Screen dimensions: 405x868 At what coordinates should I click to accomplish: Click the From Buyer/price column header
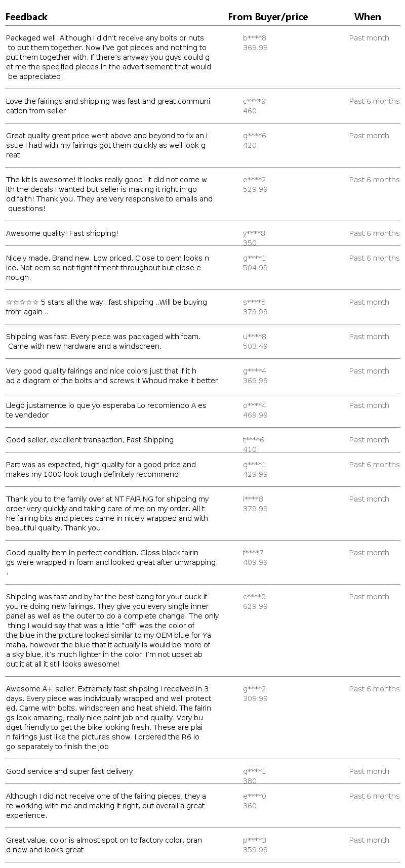(x=268, y=17)
